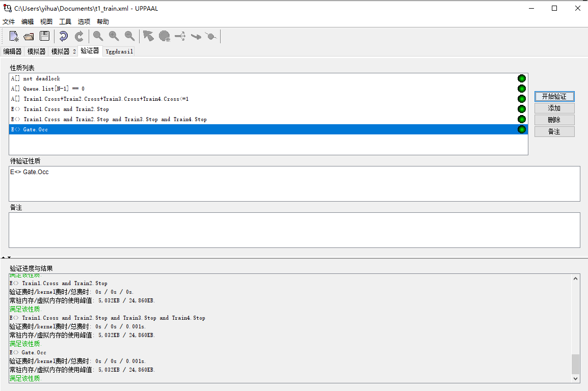Switch to the 编辑器 tab
Viewport: 588px width, 391px height.
pos(12,51)
